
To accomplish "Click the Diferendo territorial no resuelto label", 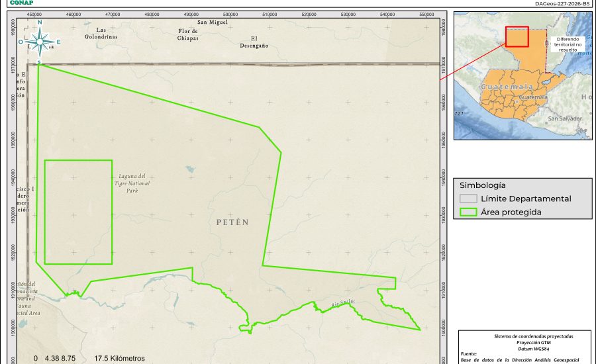I will (x=569, y=44).
